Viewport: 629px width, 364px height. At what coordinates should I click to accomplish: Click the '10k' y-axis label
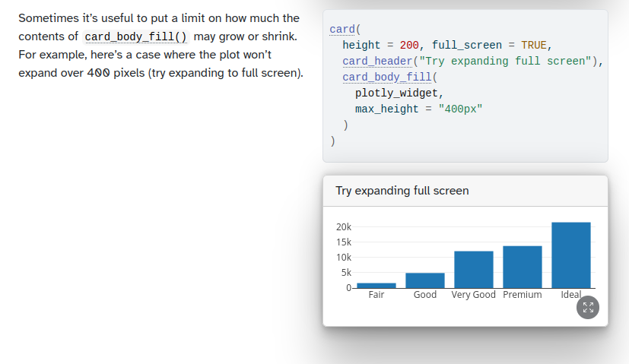pos(344,258)
